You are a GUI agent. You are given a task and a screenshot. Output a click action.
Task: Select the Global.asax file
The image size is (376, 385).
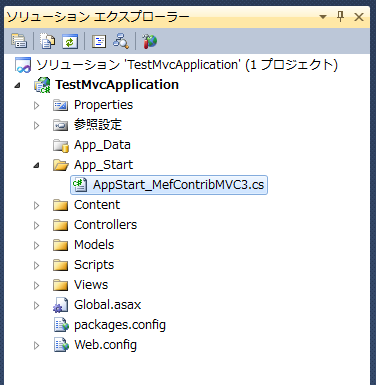click(107, 305)
